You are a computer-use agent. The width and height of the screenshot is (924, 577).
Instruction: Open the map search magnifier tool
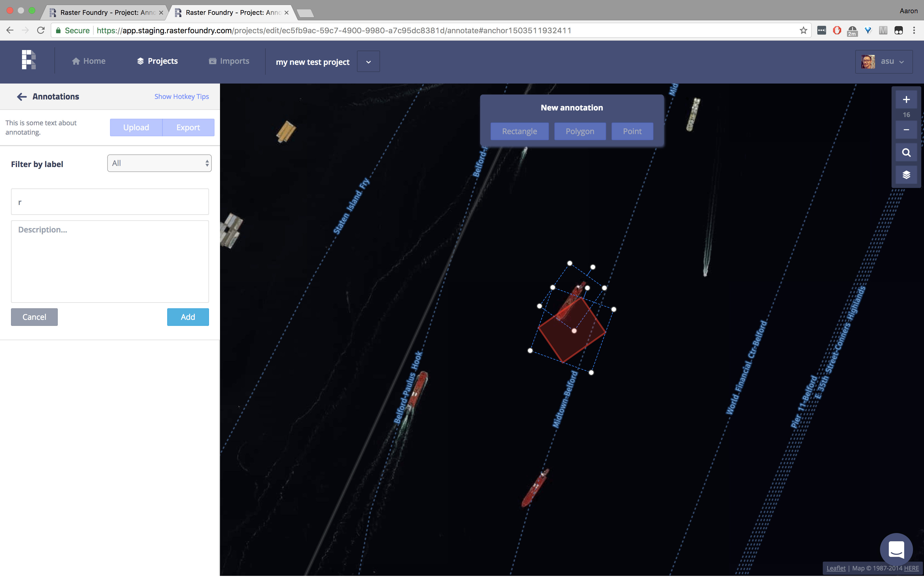[906, 152]
